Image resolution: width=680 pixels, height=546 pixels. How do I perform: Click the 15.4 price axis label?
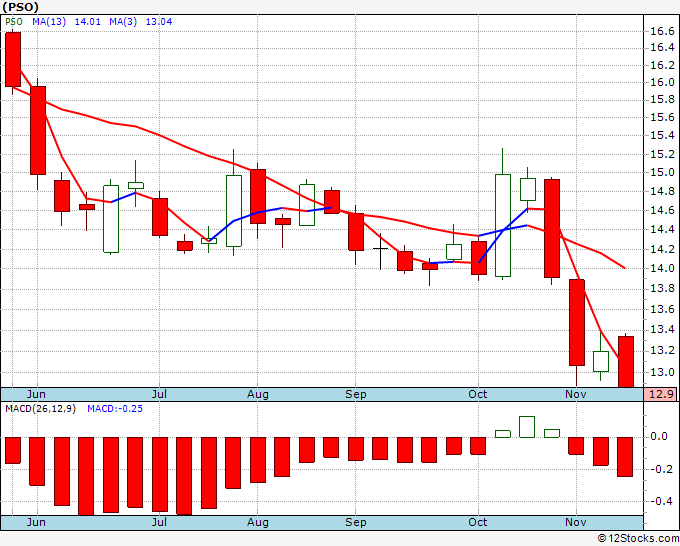pos(662,136)
